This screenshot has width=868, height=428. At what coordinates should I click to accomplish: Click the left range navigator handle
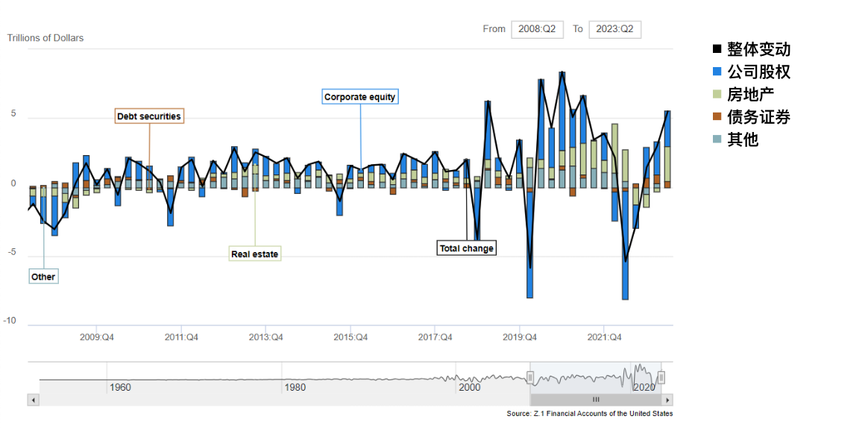click(x=530, y=378)
